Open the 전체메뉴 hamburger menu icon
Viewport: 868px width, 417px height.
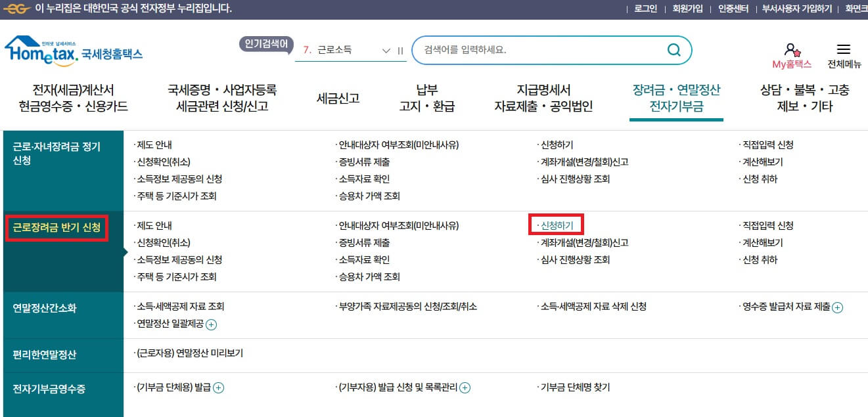pos(843,49)
